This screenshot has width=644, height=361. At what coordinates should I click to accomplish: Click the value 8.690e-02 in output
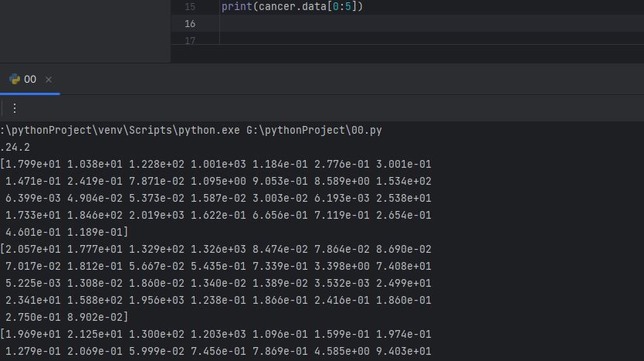pos(404,249)
